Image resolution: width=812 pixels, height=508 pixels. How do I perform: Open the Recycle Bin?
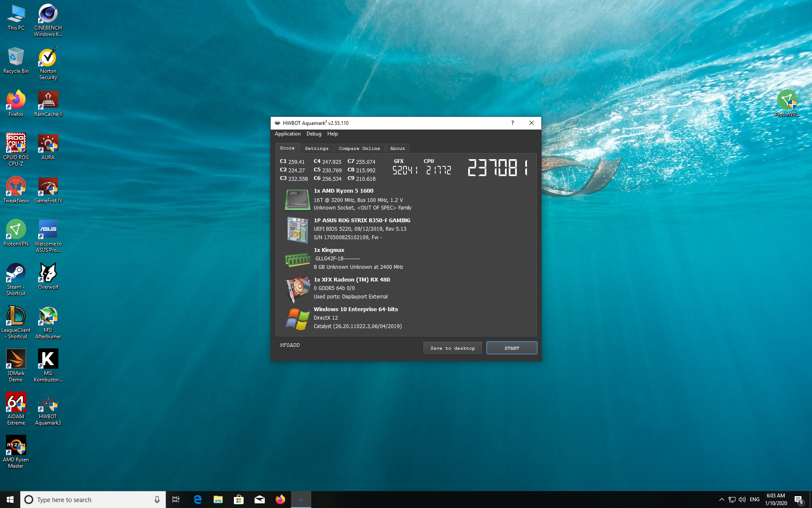pos(16,61)
